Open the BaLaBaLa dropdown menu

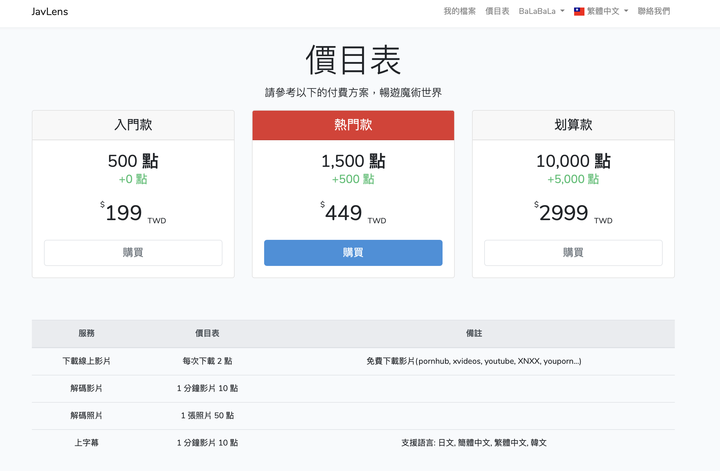click(x=541, y=12)
